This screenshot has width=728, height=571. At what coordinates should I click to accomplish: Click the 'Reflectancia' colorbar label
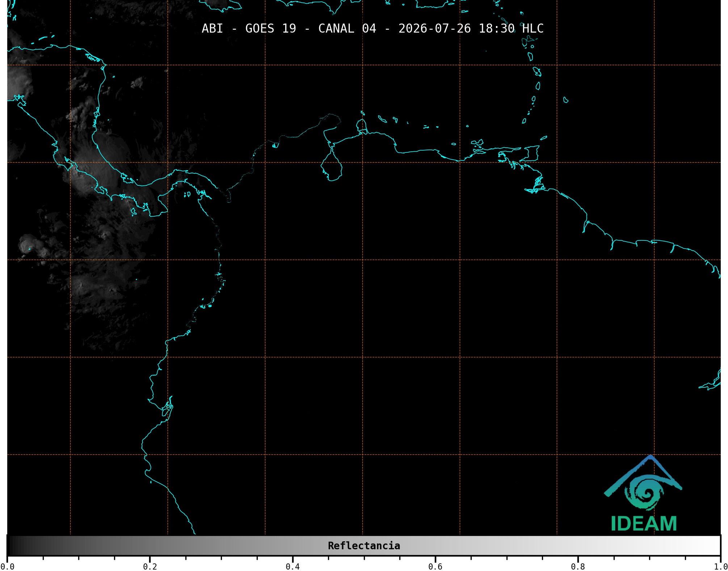pyautogui.click(x=364, y=546)
